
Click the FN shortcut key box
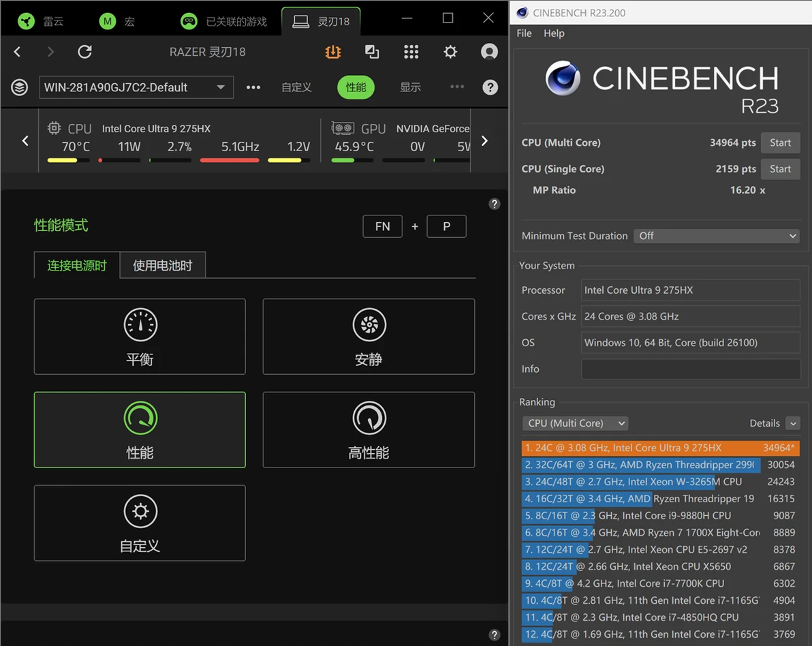(383, 226)
